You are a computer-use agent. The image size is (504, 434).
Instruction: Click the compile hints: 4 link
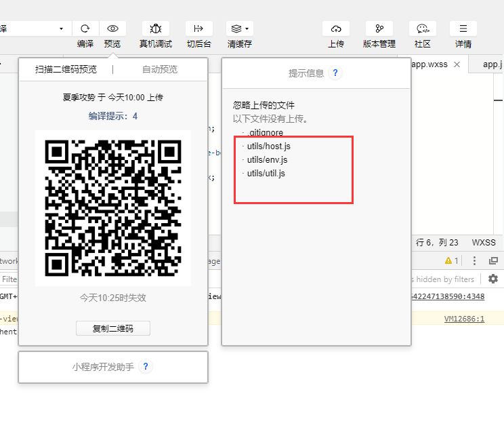click(x=113, y=116)
